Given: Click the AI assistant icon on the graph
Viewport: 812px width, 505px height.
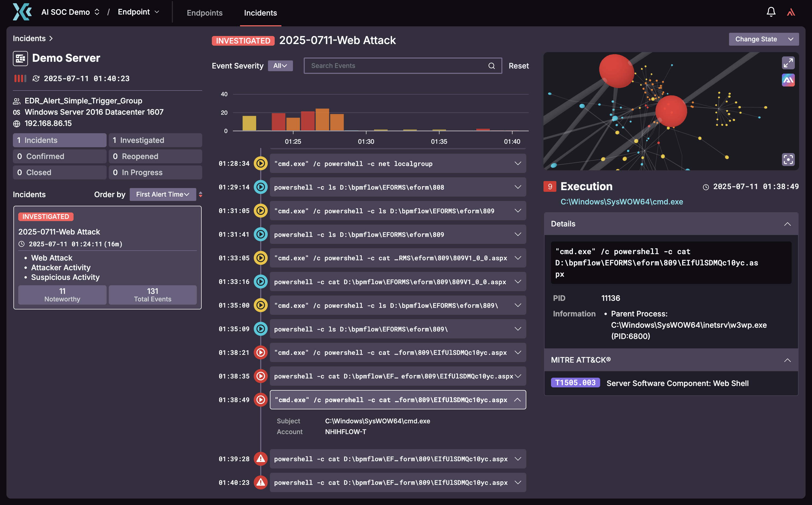Looking at the screenshot, I should click(x=788, y=80).
